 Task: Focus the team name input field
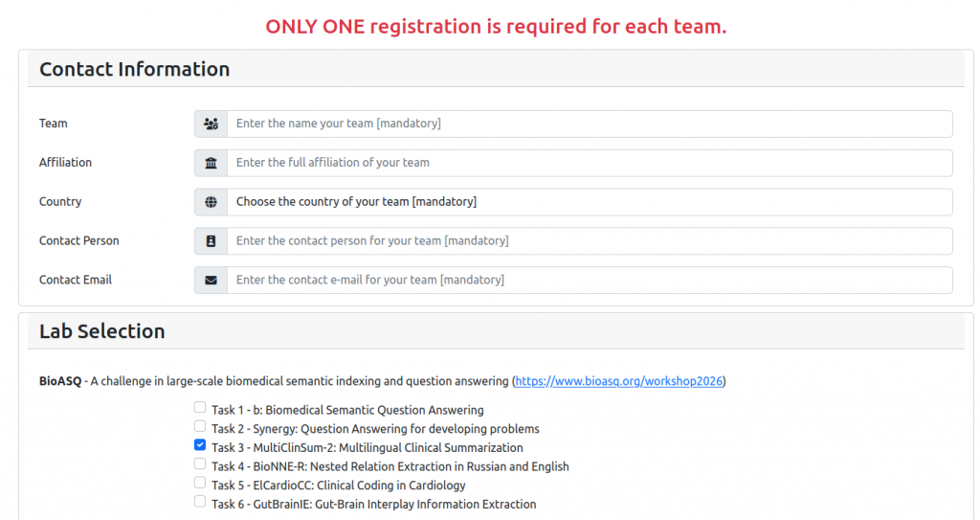[589, 124]
